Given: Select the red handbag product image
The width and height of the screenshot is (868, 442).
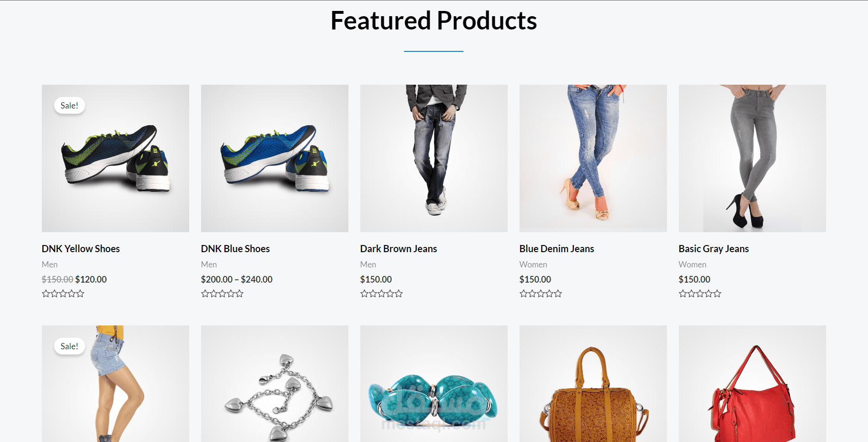Looking at the screenshot, I should pyautogui.click(x=752, y=384).
